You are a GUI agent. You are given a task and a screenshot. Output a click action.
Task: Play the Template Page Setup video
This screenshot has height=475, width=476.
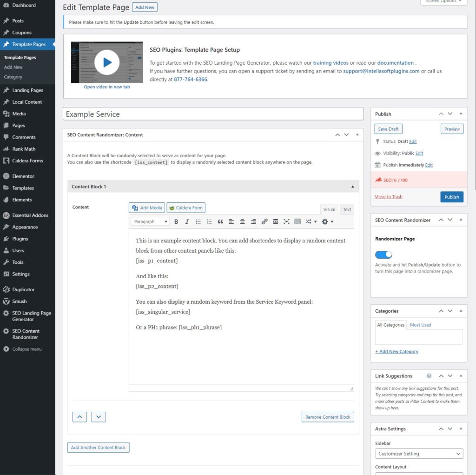click(107, 62)
